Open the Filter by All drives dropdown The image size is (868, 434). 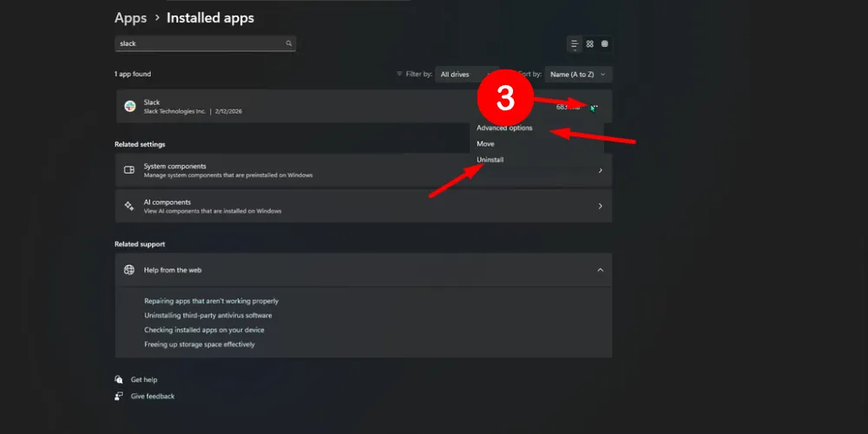[467, 74]
